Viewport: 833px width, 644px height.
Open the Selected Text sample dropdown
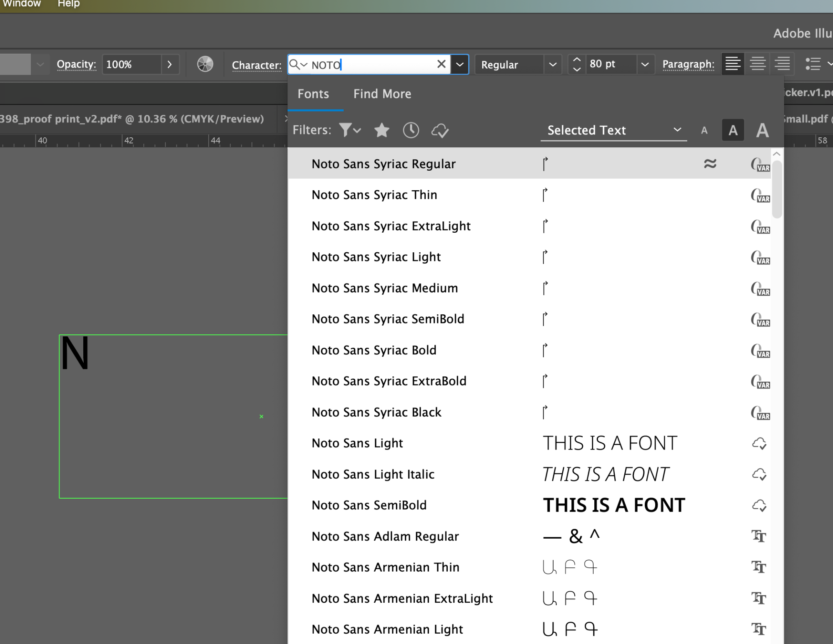(x=614, y=130)
